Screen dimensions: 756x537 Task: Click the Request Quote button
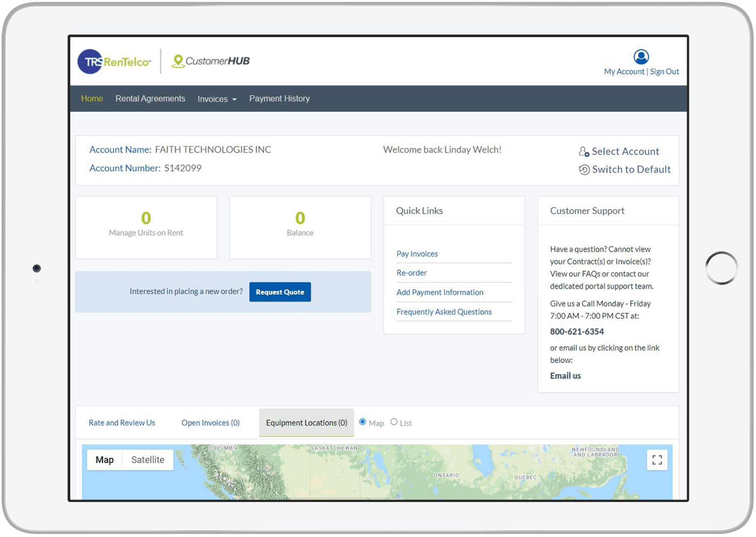pyautogui.click(x=280, y=292)
